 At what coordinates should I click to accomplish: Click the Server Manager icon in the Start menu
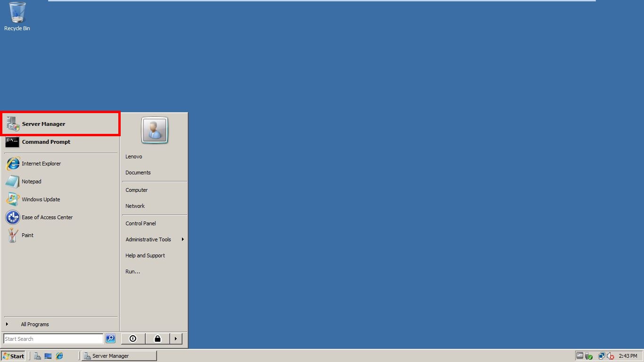click(13, 124)
